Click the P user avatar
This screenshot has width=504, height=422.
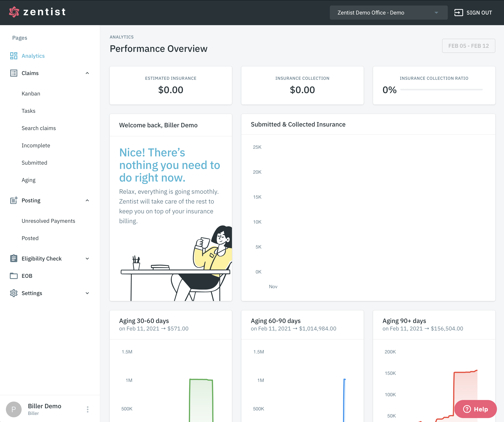click(14, 409)
